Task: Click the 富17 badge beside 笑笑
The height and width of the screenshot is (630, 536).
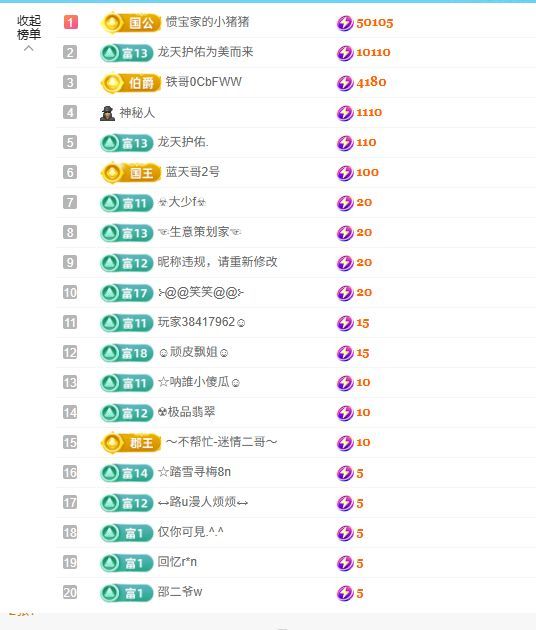Action: click(x=127, y=293)
